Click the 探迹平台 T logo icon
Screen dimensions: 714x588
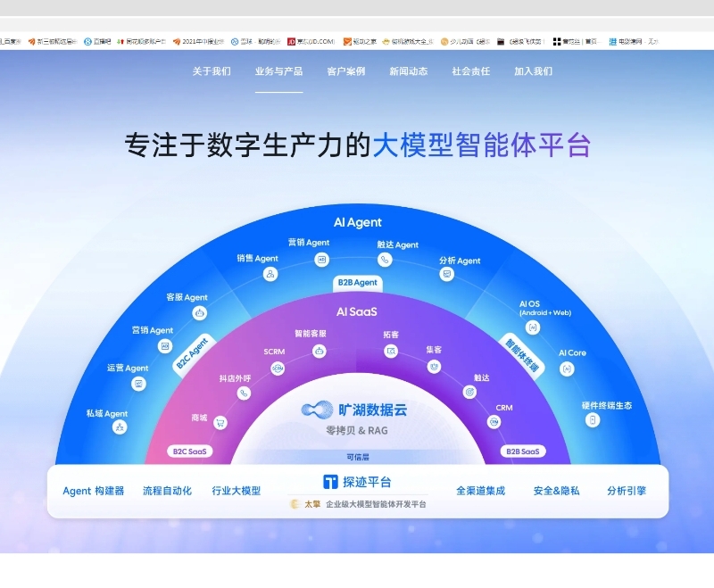[330, 482]
